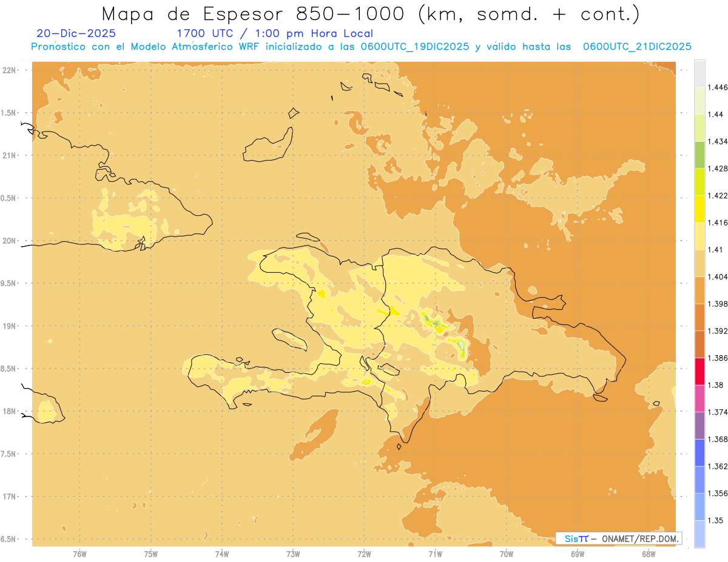Click the blue color band between 1.362 and 1.368
Image resolution: width=728 pixels, height=562 pixels.
(699, 452)
